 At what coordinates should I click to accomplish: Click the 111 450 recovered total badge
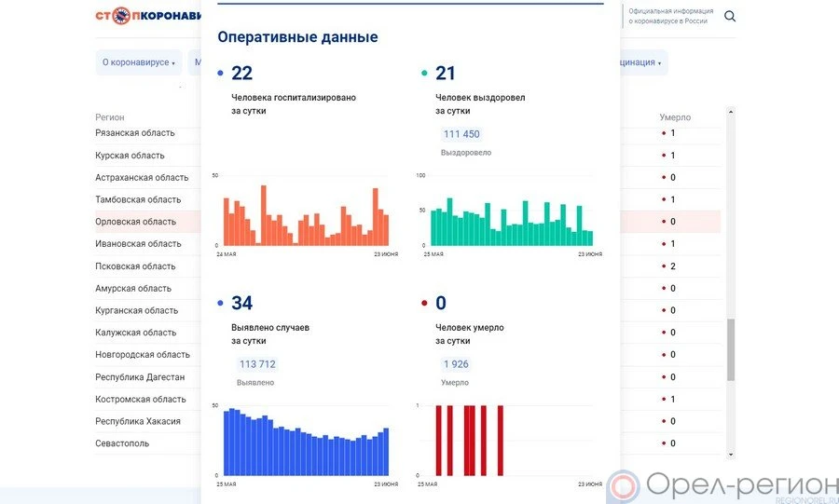click(461, 134)
